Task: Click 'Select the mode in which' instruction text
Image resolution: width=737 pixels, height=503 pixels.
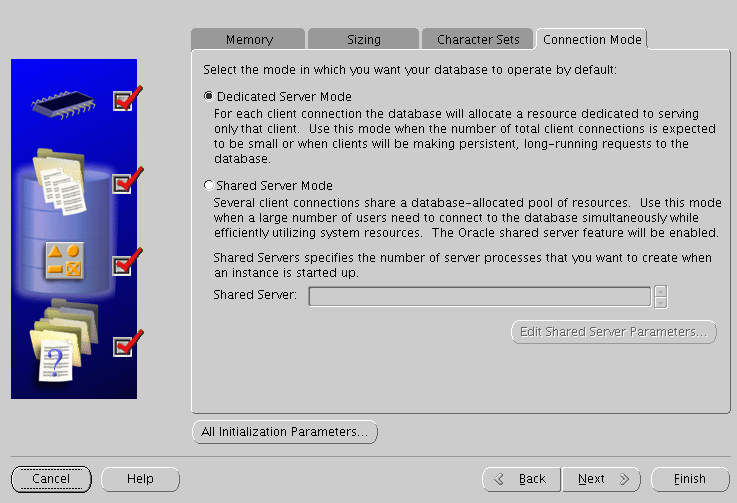Action: coord(409,70)
